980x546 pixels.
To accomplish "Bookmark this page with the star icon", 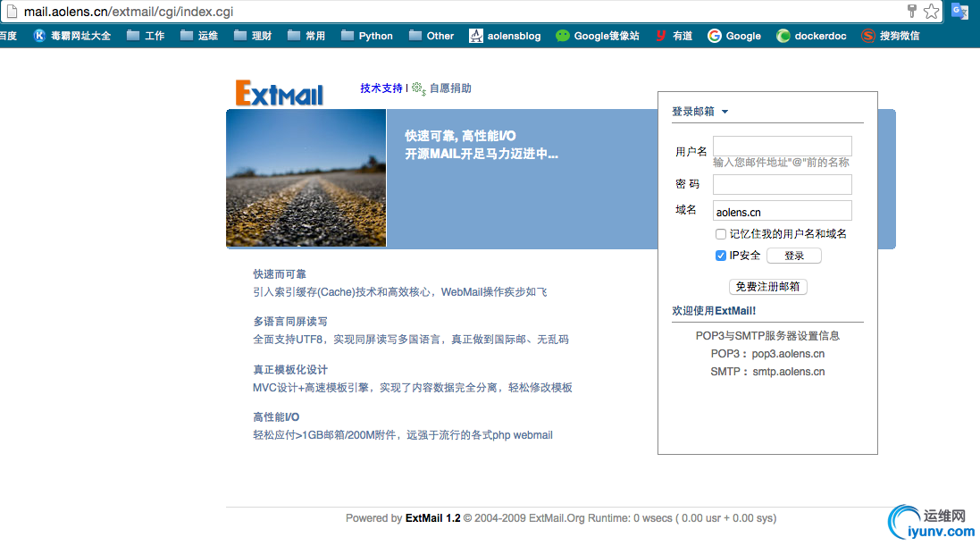I will pyautogui.click(x=931, y=12).
